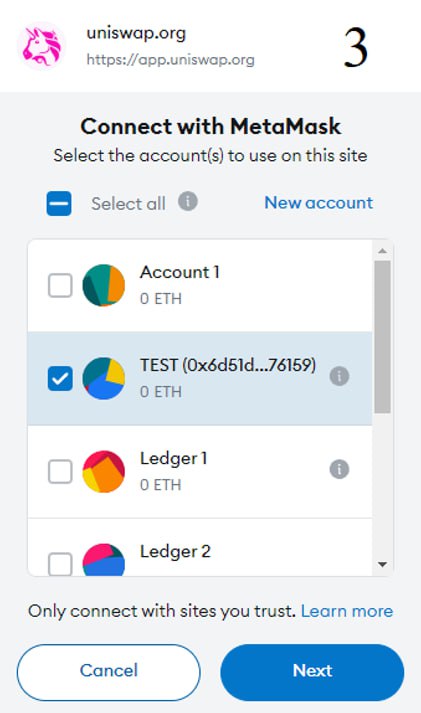This screenshot has height=713, width=421.
Task: Click the Cancel button
Action: point(109,672)
